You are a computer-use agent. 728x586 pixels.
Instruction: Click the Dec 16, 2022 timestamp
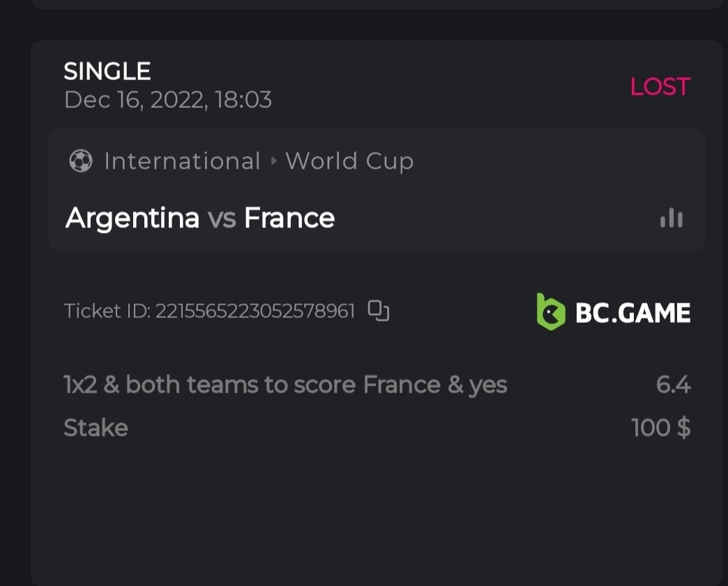click(x=167, y=100)
